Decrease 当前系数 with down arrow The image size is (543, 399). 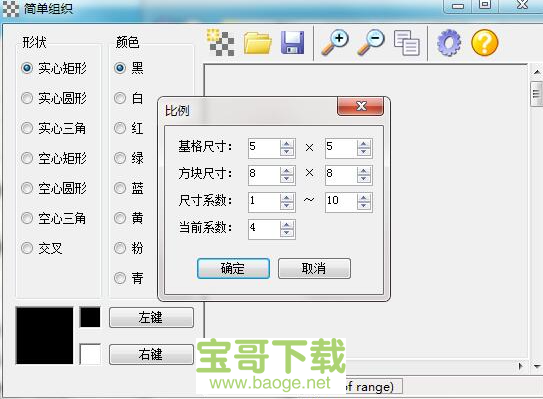pos(287,233)
